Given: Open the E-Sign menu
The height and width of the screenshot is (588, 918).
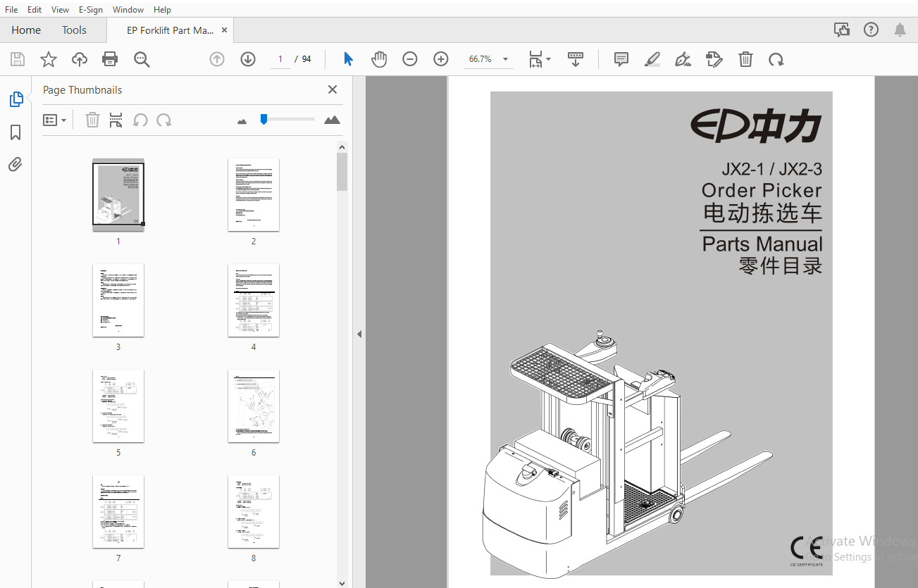Looking at the screenshot, I should 90,9.
